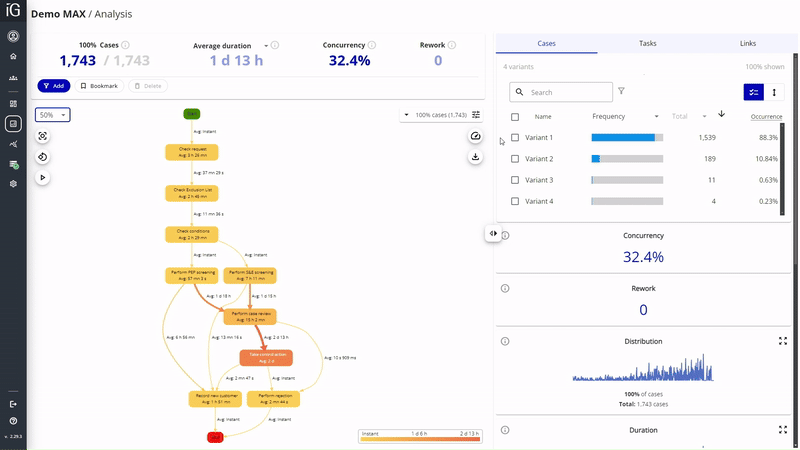Expand the Duration chart fullscreen

pos(783,430)
